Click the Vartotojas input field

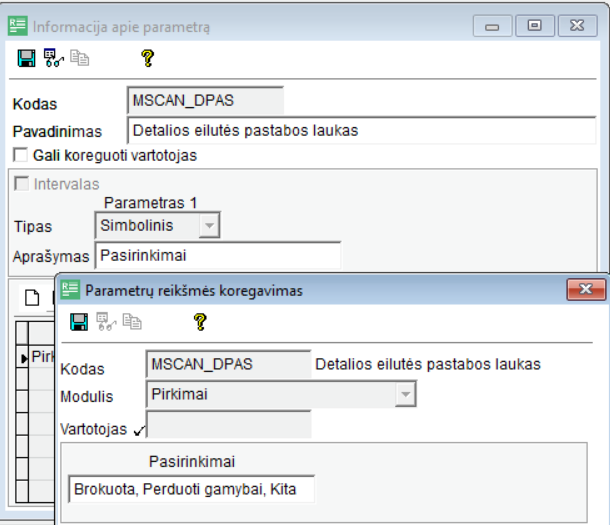point(229,425)
